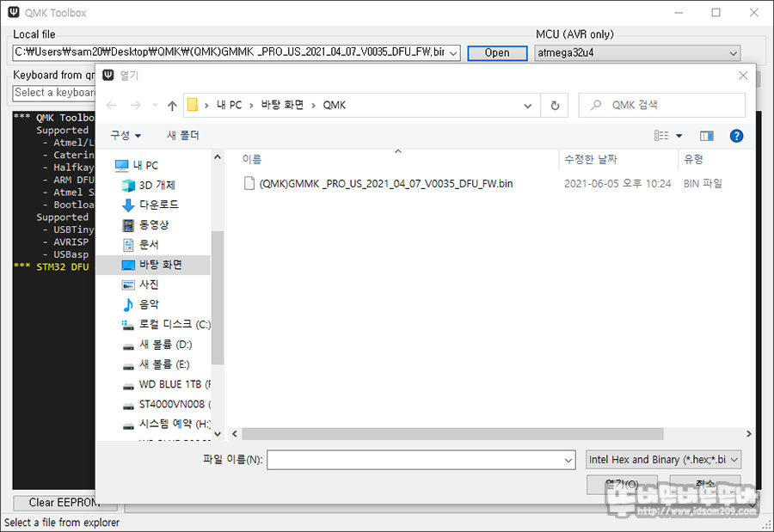Viewport: 774px width, 532px height.
Task: Expand the filename history dropdown arrow
Action: tap(568, 461)
